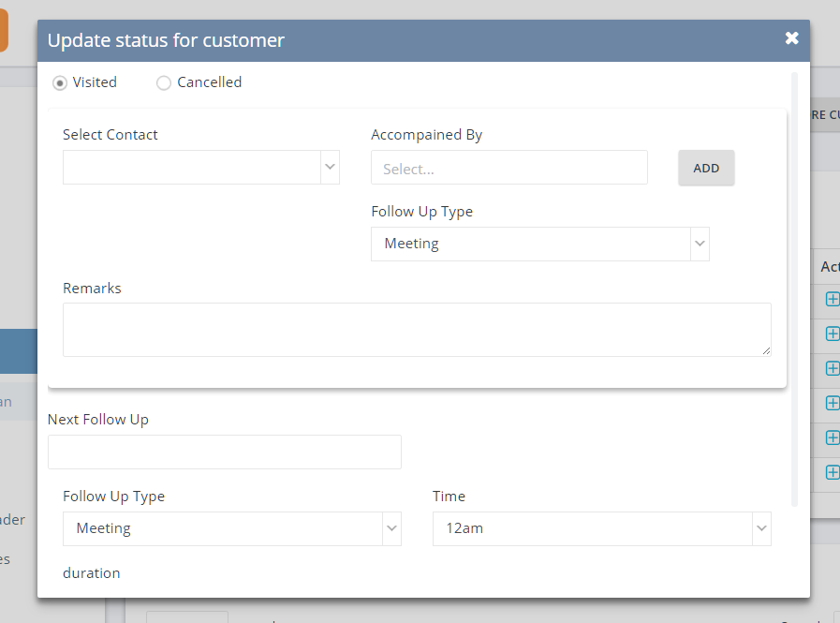Click the dialog's vertical scrollbar
The height and width of the screenshot is (623, 840).
tap(794, 289)
